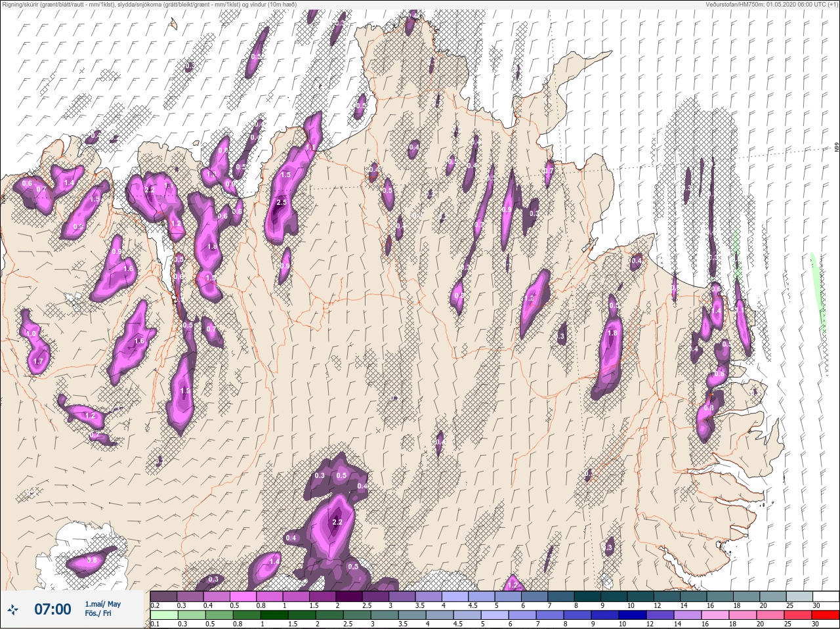Pick the red lower legend swatch labeled 30

click(x=827, y=615)
